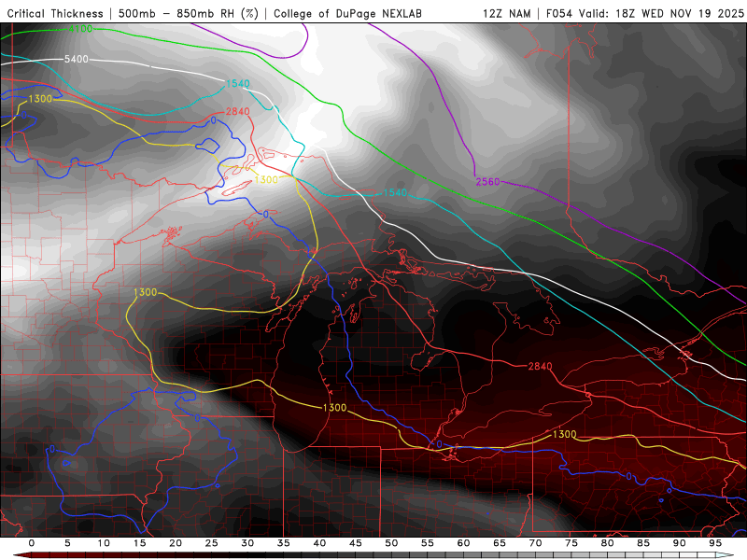Click the white 5400 contour label
Viewport: 747px width, 560px height.
77,59
